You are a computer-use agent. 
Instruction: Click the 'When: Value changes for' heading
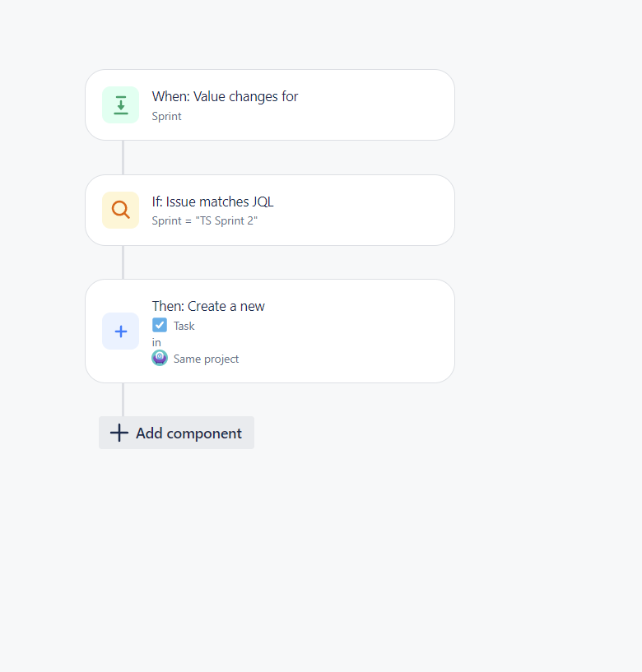[x=225, y=97]
